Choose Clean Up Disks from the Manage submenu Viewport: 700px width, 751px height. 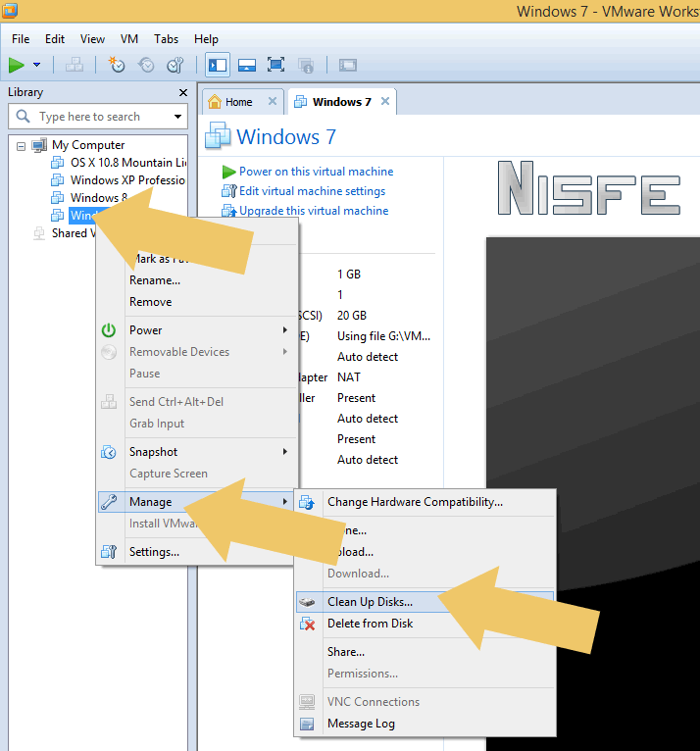(370, 602)
